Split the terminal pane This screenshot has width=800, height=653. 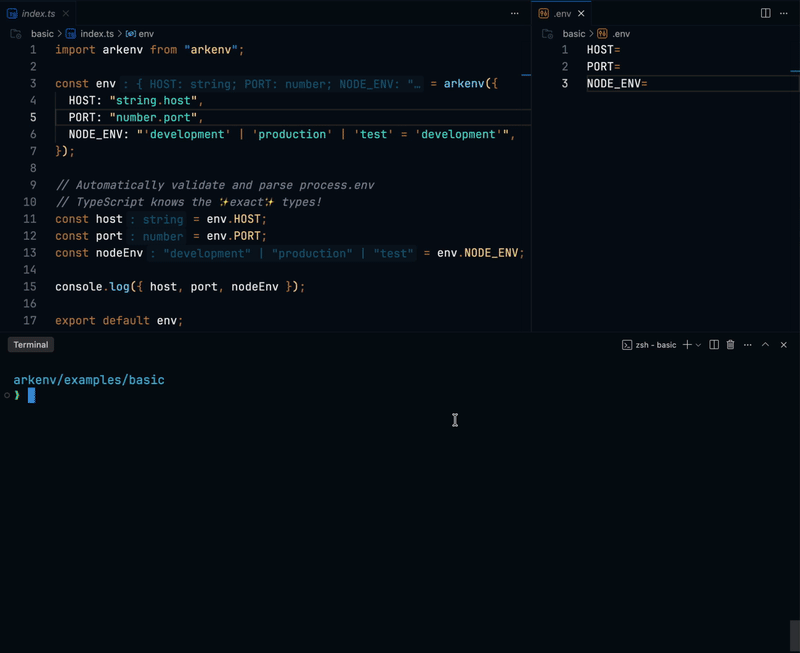[x=714, y=345]
